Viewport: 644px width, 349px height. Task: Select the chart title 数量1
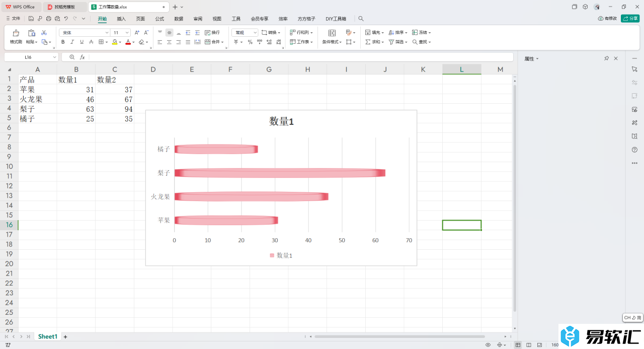click(281, 121)
